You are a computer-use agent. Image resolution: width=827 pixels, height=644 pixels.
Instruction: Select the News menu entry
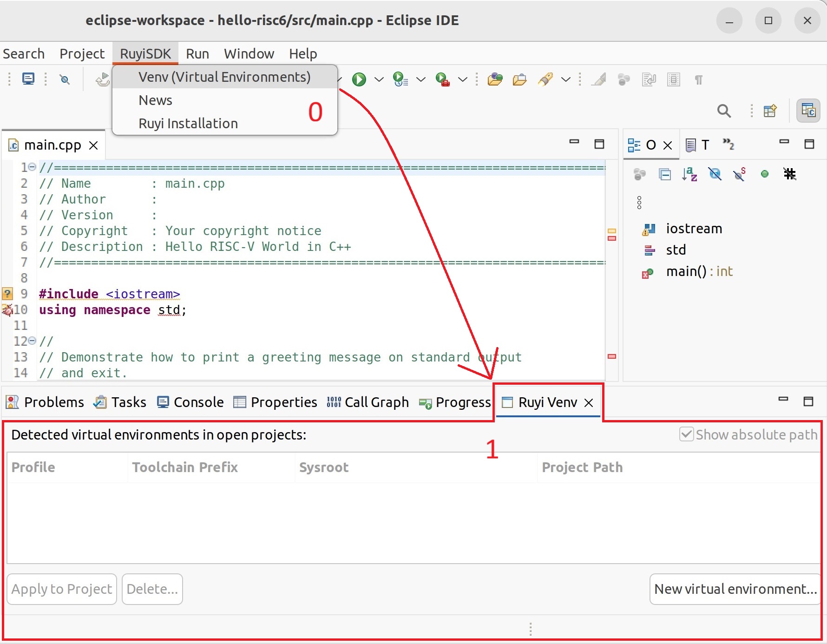[155, 100]
